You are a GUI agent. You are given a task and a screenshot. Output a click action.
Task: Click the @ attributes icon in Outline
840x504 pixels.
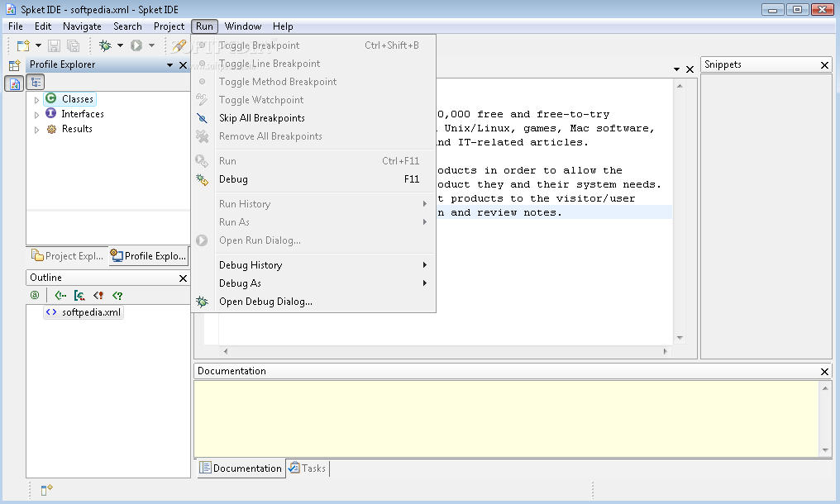[x=35, y=295]
